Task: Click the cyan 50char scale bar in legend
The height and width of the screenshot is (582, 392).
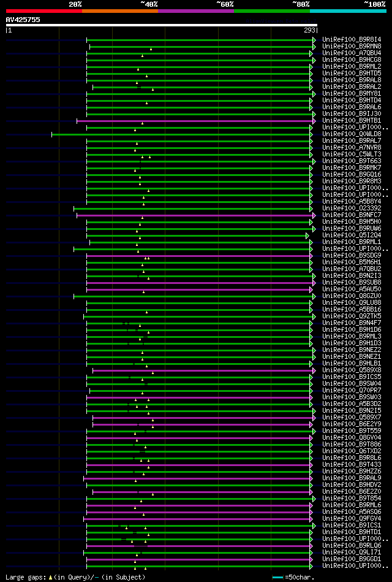Action: (x=278, y=578)
